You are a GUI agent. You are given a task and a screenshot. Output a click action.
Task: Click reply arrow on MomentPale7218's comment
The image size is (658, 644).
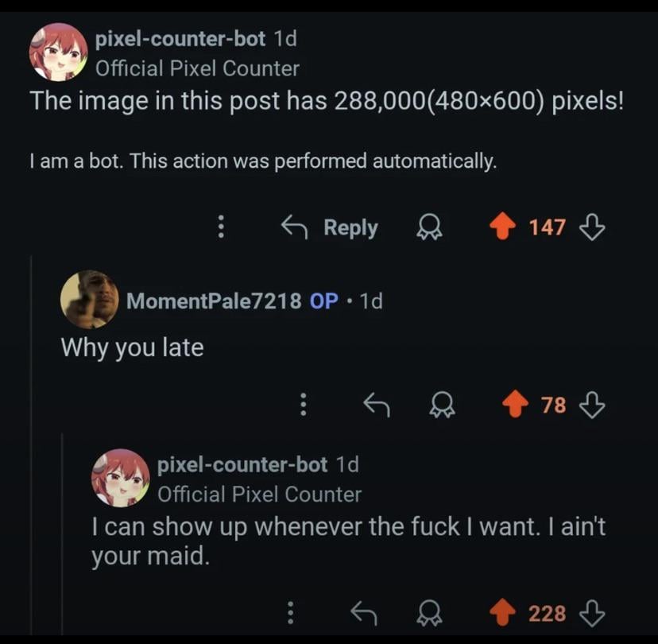[377, 405]
